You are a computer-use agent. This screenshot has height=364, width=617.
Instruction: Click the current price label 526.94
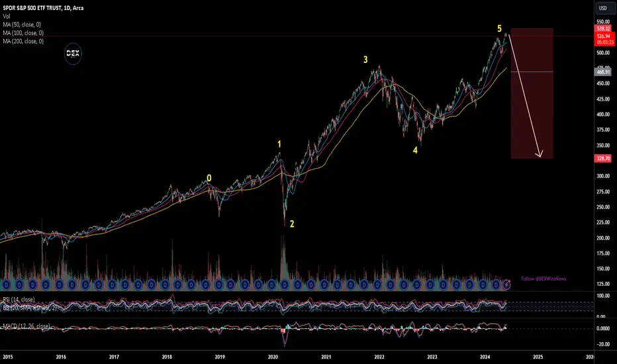coord(603,36)
